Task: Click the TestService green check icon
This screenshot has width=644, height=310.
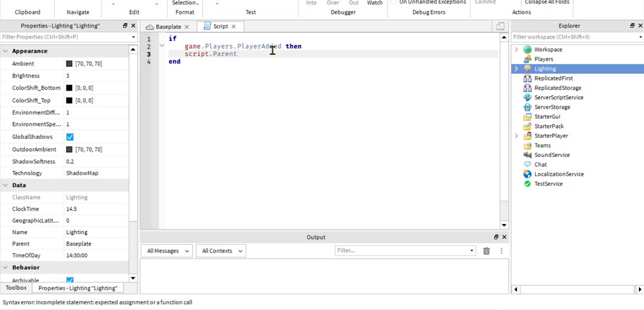Action: coord(527,183)
